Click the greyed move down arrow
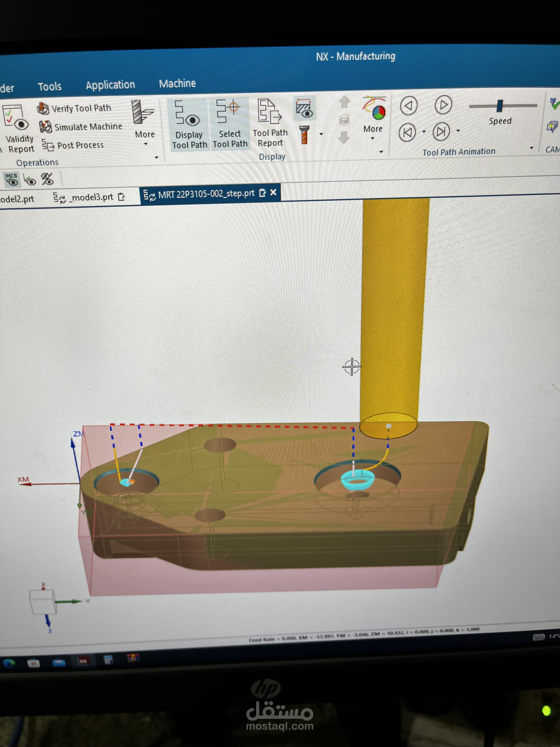Viewport: 560px width, 747px height. pyautogui.click(x=344, y=137)
